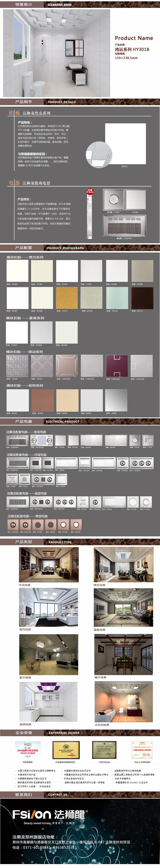Click the ENTERPRISE HONOR header

pyautogui.click(x=64, y=733)
